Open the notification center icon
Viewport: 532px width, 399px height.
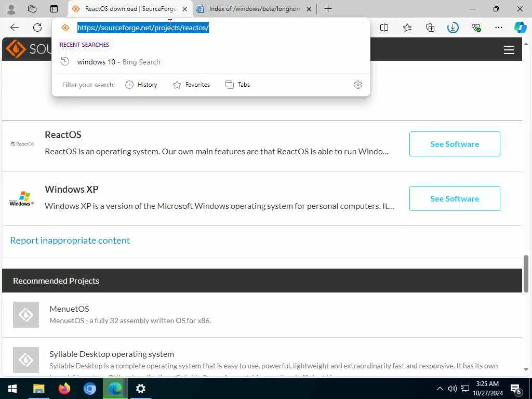pyautogui.click(x=516, y=389)
